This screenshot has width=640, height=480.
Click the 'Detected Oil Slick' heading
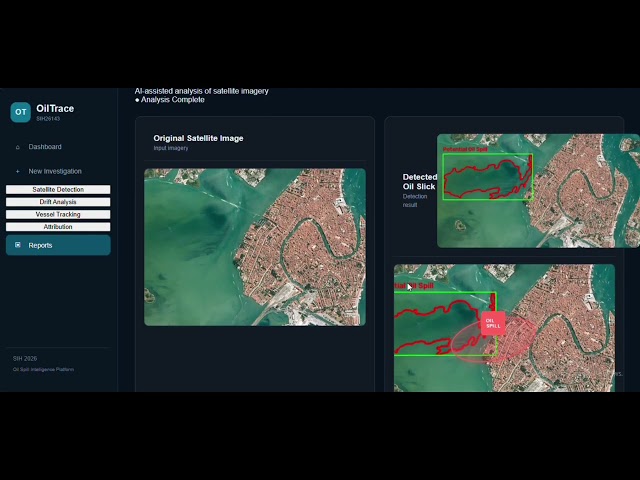pyautogui.click(x=420, y=182)
